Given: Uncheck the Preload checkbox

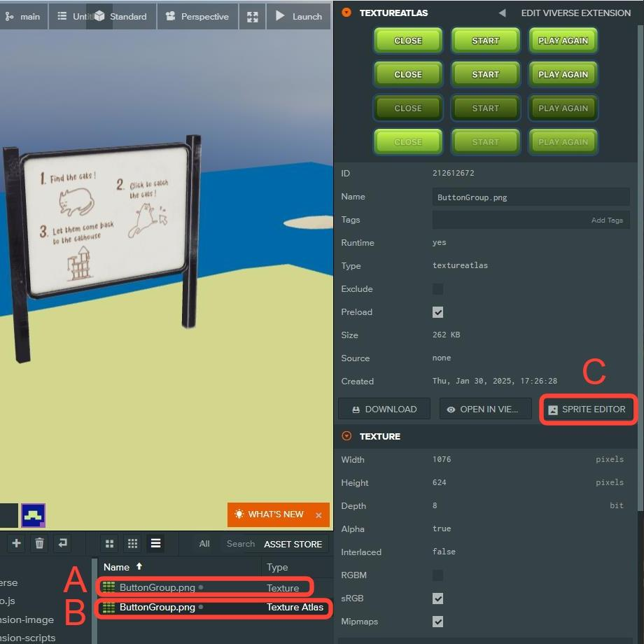Looking at the screenshot, I should 437,312.
